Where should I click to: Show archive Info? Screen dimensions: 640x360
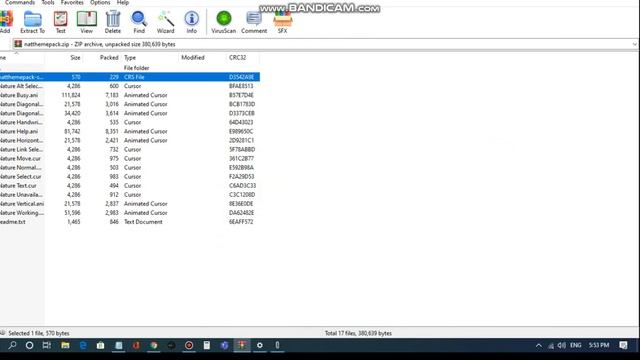pyautogui.click(x=191, y=22)
